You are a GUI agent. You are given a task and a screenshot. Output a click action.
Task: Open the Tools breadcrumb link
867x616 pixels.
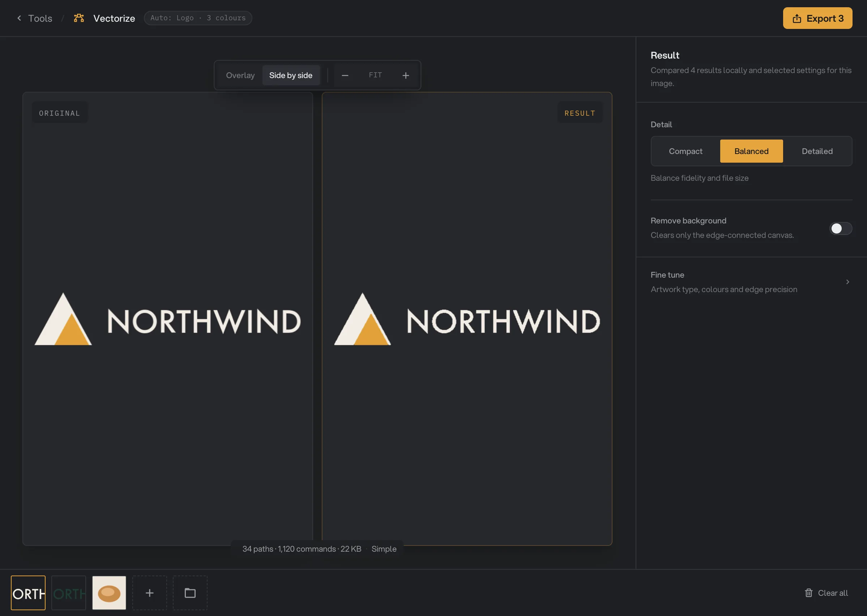(x=40, y=18)
